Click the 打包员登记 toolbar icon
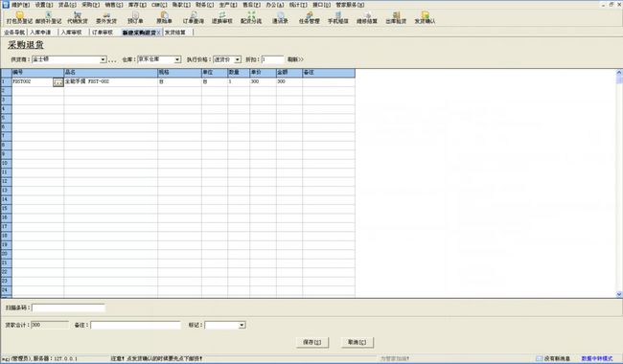The height and width of the screenshot is (364, 623). [19, 17]
